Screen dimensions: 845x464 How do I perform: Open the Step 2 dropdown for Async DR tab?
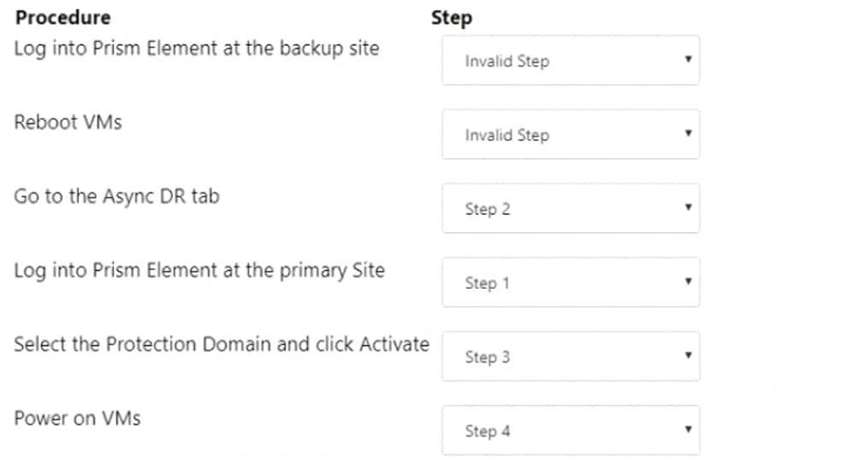pyautogui.click(x=571, y=208)
